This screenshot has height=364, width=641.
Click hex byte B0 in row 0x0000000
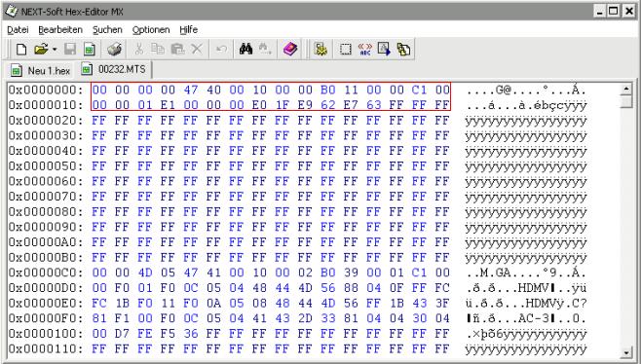328,90
